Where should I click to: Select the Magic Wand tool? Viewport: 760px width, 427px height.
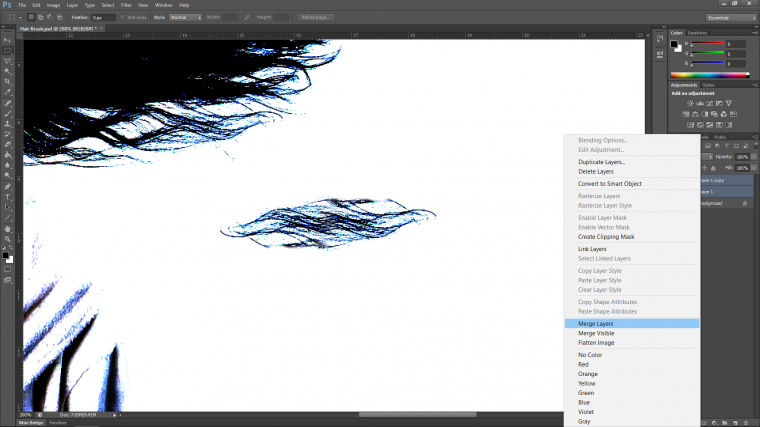coord(7,71)
